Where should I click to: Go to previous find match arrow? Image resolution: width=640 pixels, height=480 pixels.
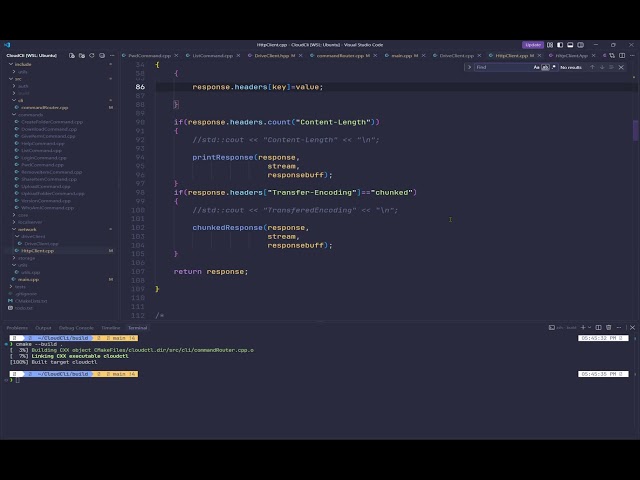(592, 67)
